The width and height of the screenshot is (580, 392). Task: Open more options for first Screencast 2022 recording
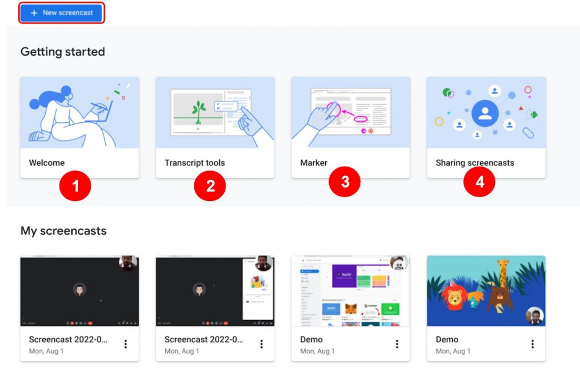tap(126, 344)
